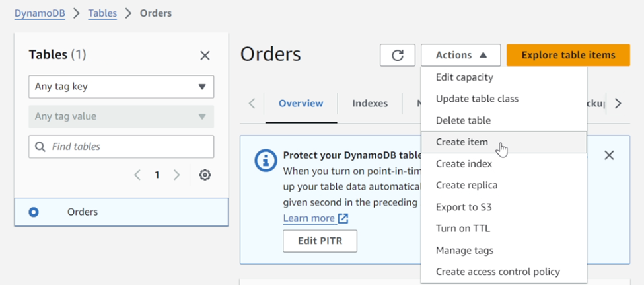Screen dimensions: 644x285
Task: Open the Any tag value dropdown
Action: [121, 116]
